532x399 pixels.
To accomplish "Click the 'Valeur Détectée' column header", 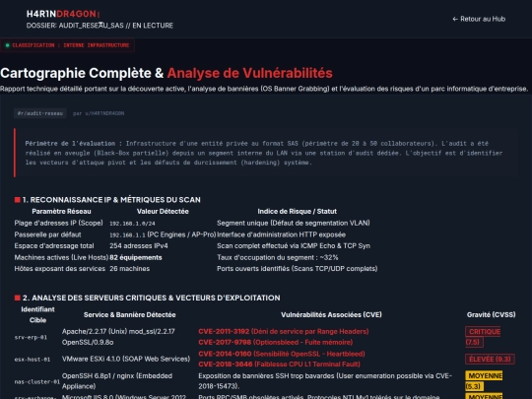I will [x=163, y=212].
